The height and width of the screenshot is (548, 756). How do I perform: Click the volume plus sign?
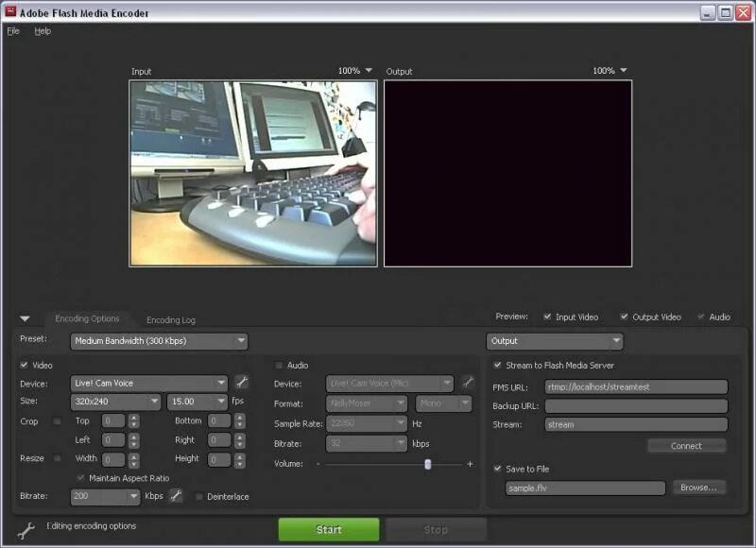[x=470, y=464]
